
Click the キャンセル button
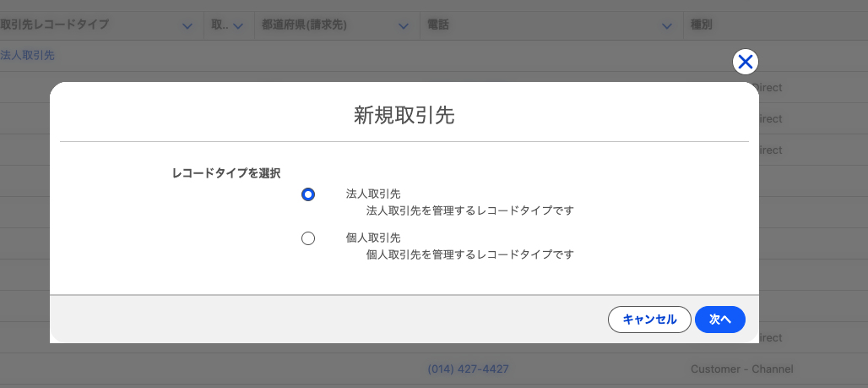pos(649,320)
